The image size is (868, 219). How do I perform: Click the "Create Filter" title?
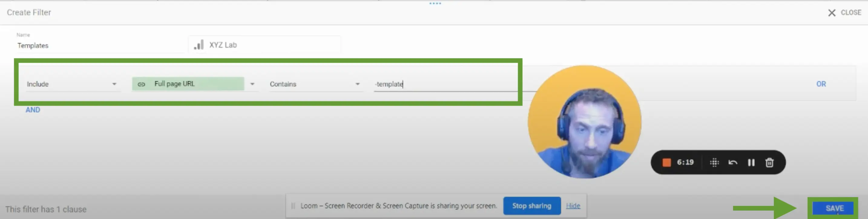pos(29,12)
